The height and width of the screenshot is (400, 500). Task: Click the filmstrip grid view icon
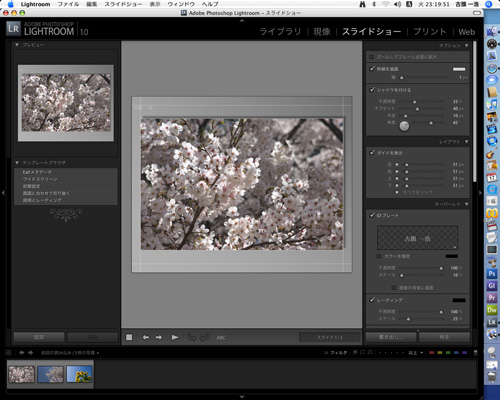point(9,352)
